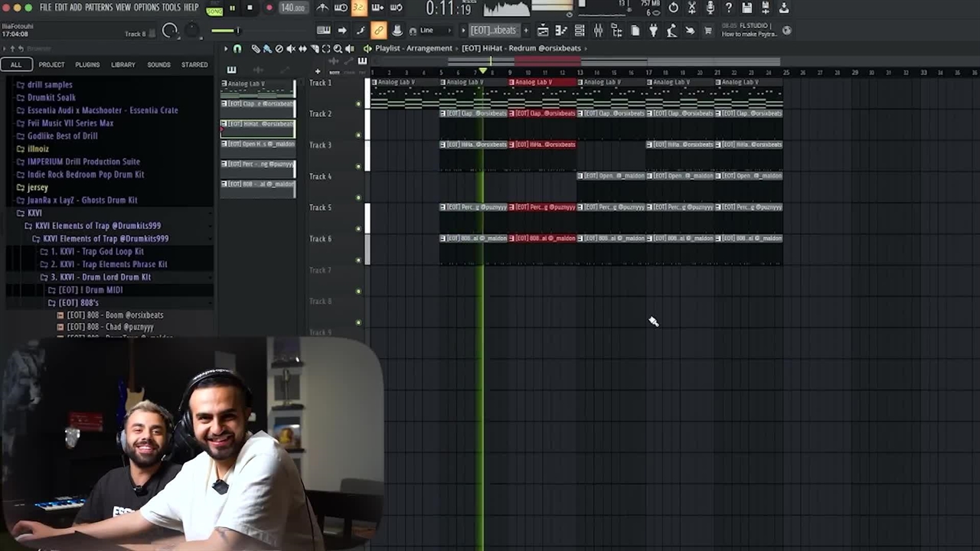Screen dimensions: 980x551
Task: Open the Channel Rack icon
Action: [580, 31]
